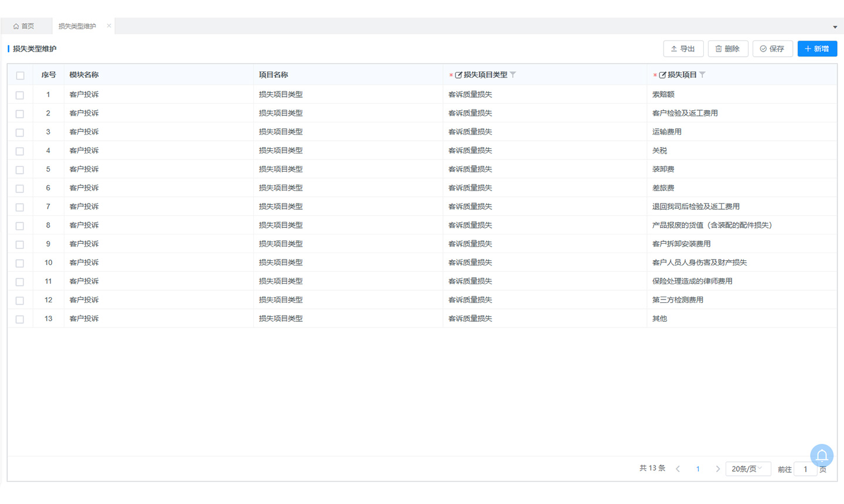Check the checkbox for row 1
This screenshot has width=844, height=504.
(20, 95)
